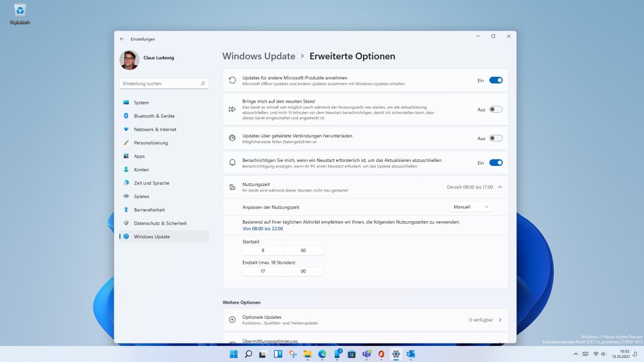Open Spielen settings
The height and width of the screenshot is (362, 644).
164,196
